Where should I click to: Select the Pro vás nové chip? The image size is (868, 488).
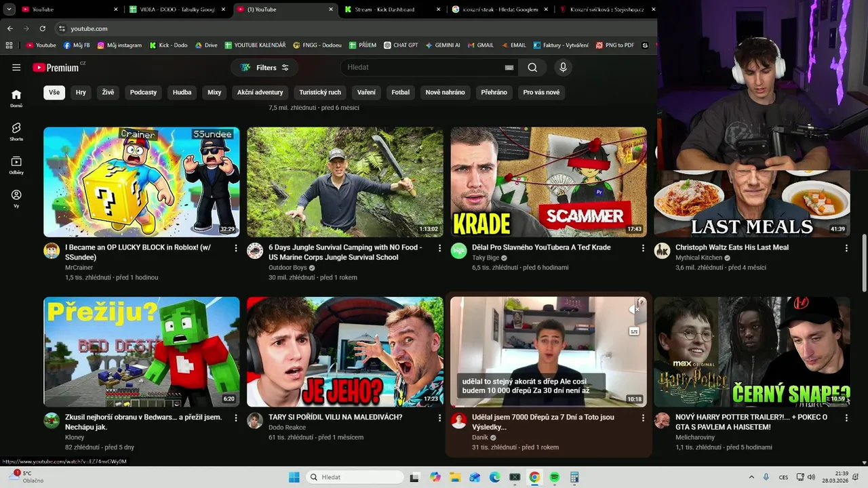click(x=541, y=92)
